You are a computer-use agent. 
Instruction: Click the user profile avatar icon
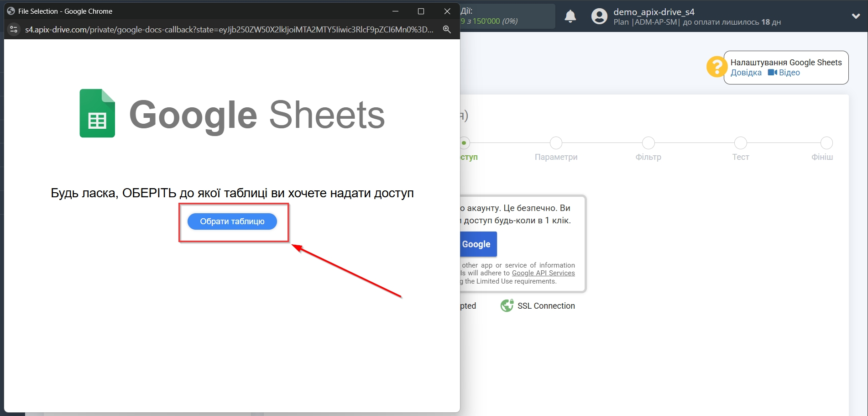click(x=599, y=16)
